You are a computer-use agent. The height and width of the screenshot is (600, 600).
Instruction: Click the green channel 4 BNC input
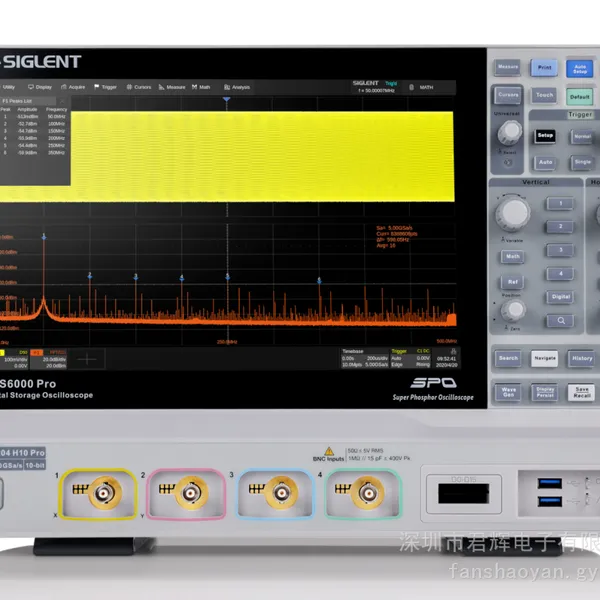(368, 493)
